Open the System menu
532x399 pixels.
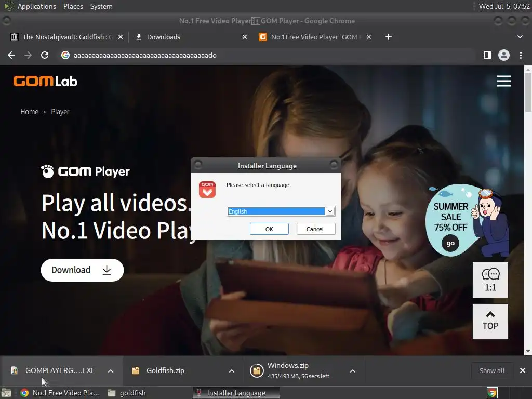[x=101, y=6]
